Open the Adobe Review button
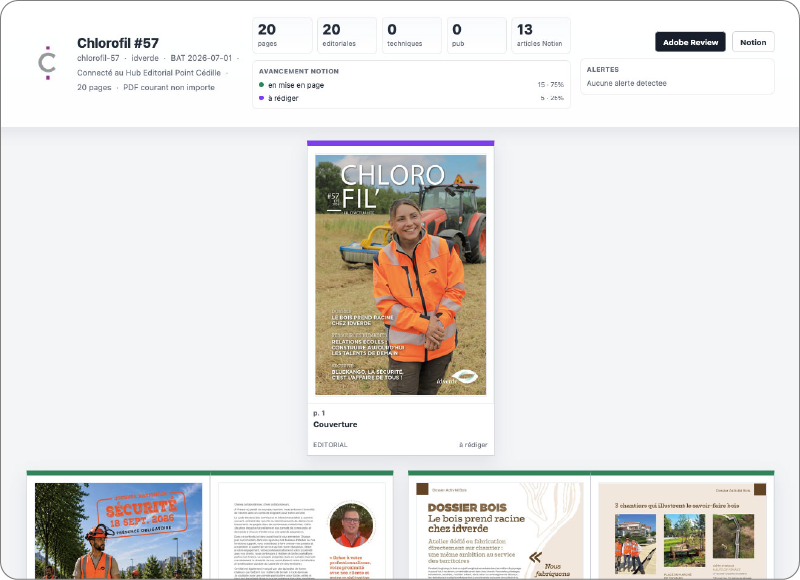The height and width of the screenshot is (580, 800). [x=690, y=42]
